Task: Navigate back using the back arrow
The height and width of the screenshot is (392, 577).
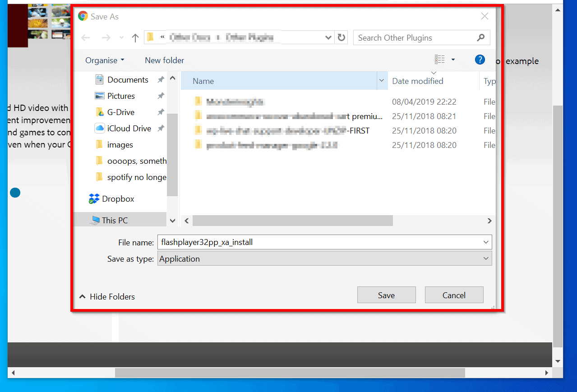Action: click(85, 37)
